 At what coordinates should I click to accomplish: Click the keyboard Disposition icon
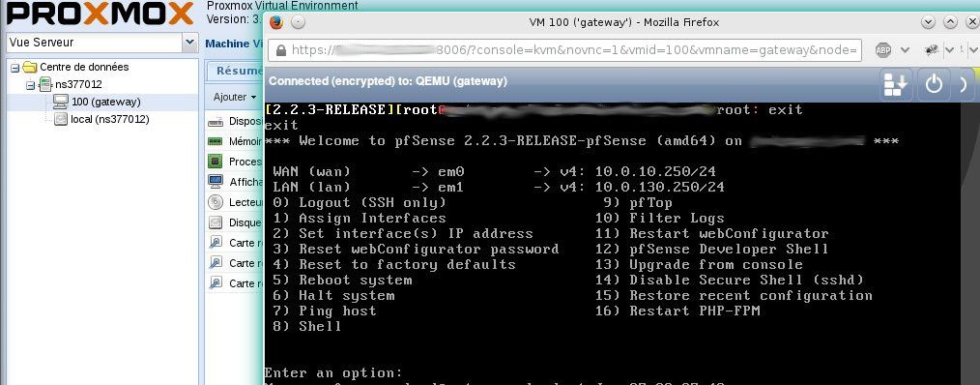point(216,122)
